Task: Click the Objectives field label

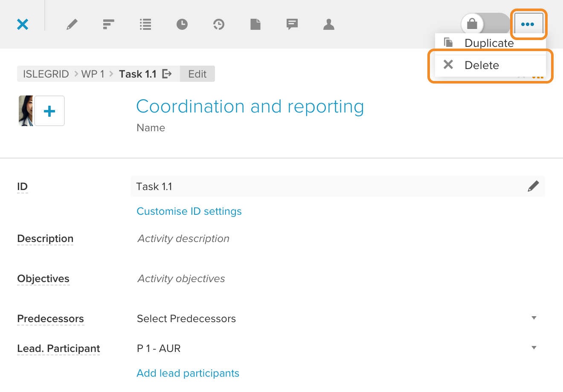Action: pos(43,279)
